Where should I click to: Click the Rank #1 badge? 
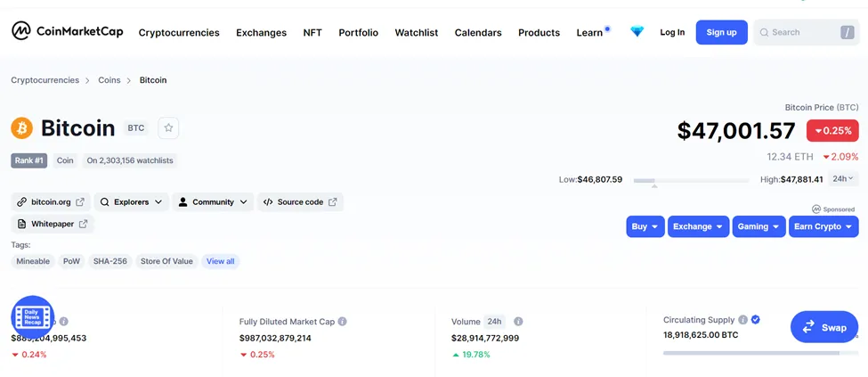coord(28,160)
